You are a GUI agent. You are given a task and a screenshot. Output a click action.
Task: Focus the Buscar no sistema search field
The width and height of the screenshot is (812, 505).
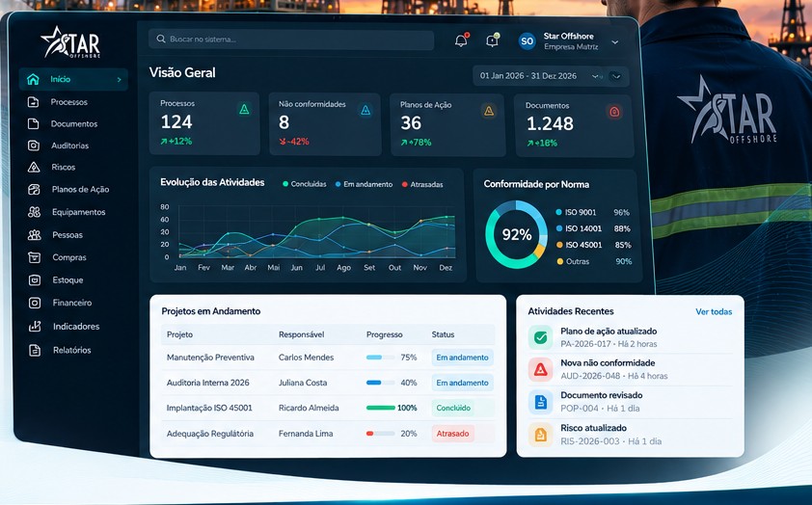tap(291, 40)
